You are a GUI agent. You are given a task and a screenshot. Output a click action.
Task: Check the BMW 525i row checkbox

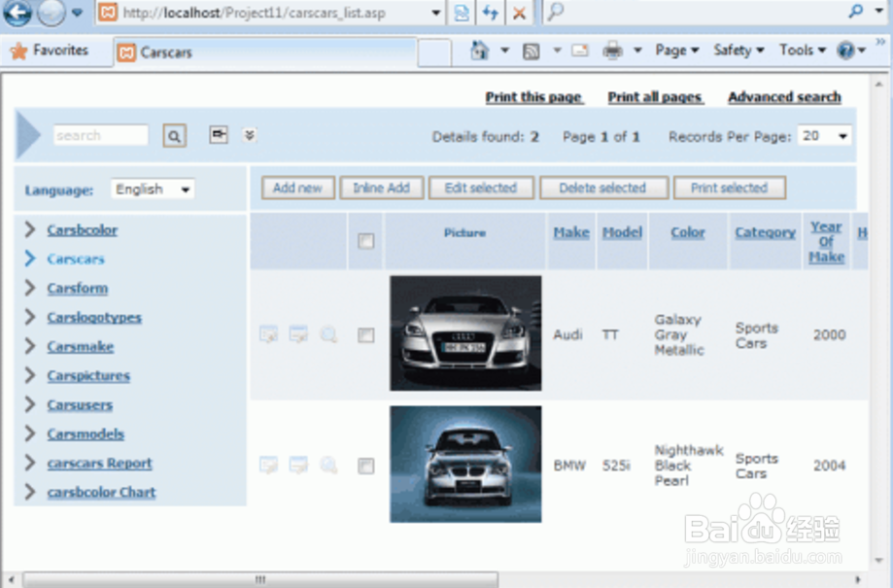pyautogui.click(x=366, y=465)
